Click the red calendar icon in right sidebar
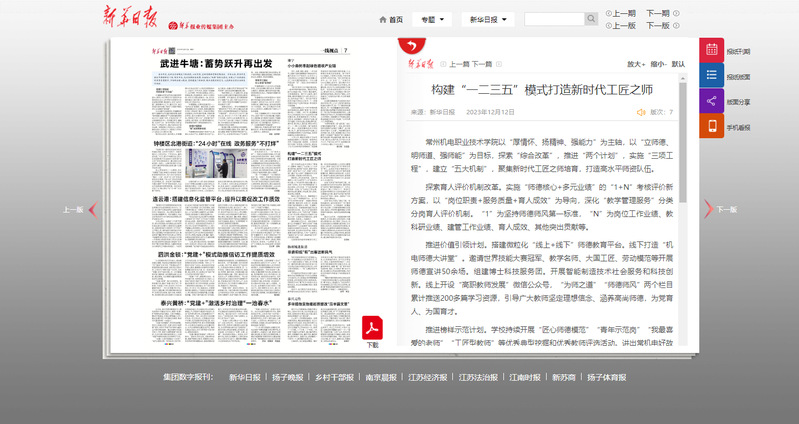799x424 pixels. click(712, 50)
